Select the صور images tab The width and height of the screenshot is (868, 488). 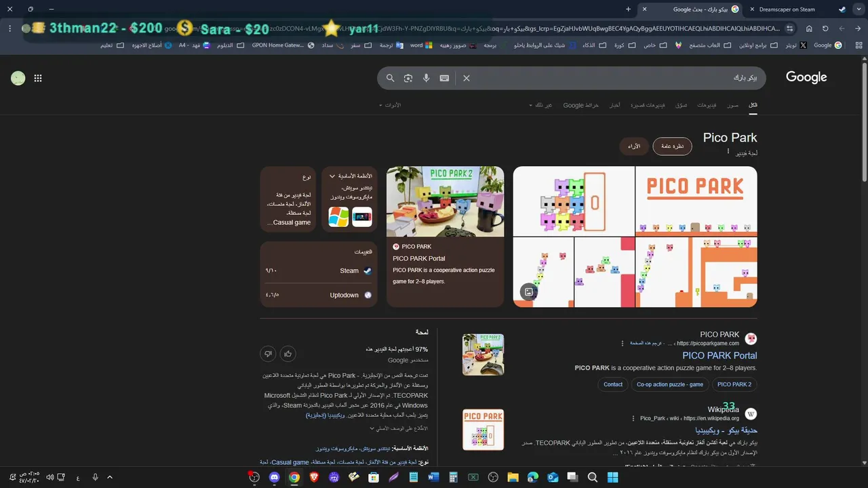[733, 105]
